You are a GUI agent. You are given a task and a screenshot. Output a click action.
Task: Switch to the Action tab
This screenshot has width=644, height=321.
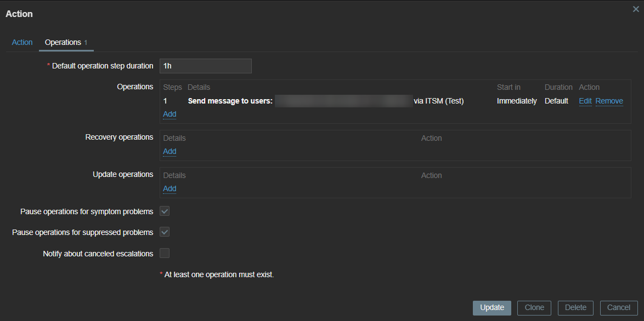[x=22, y=42]
